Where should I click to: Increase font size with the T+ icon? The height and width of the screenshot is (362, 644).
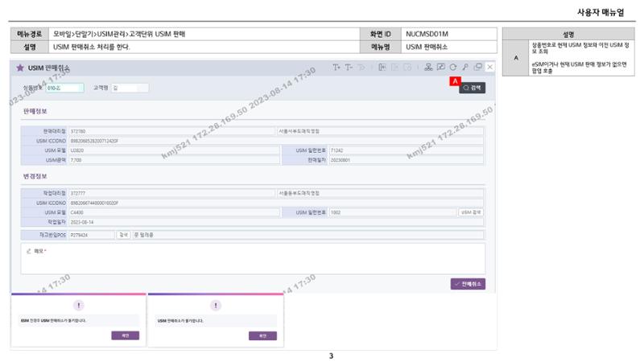pyautogui.click(x=336, y=68)
